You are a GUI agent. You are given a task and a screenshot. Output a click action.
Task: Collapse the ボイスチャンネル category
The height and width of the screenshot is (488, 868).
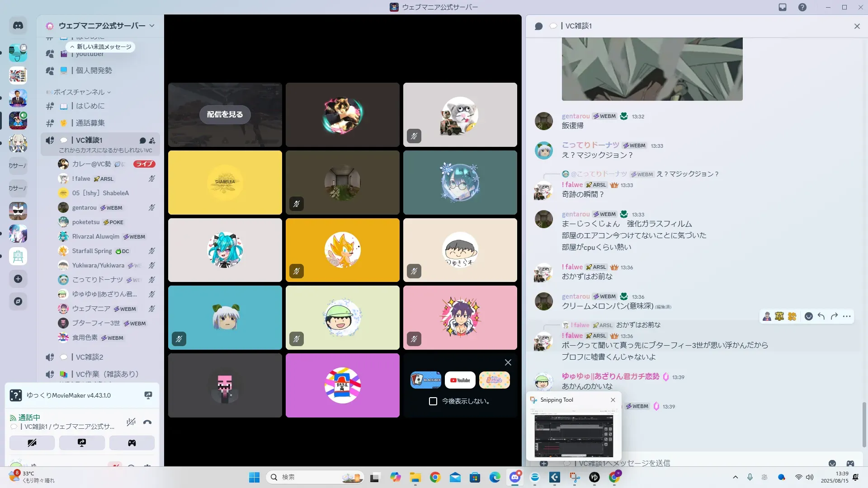click(80, 92)
